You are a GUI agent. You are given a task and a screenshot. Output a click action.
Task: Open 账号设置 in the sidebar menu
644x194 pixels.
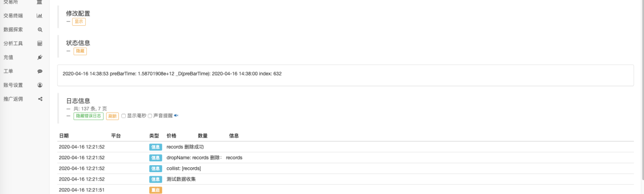click(13, 85)
